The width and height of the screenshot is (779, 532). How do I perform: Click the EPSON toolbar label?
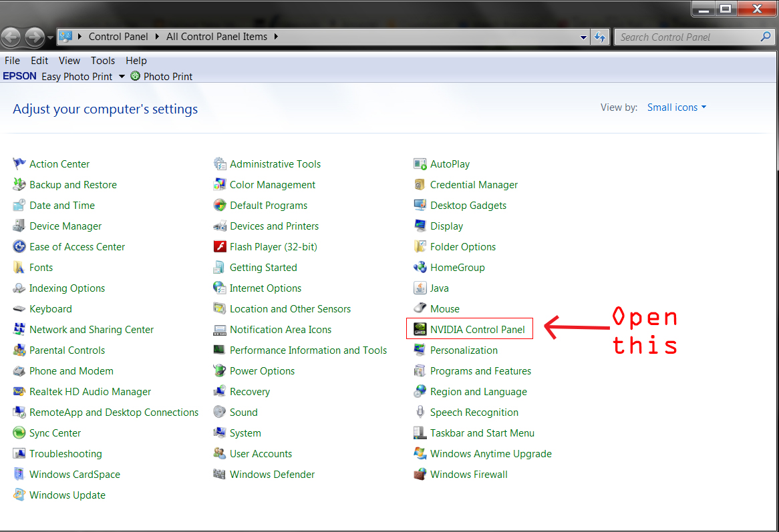click(x=19, y=76)
